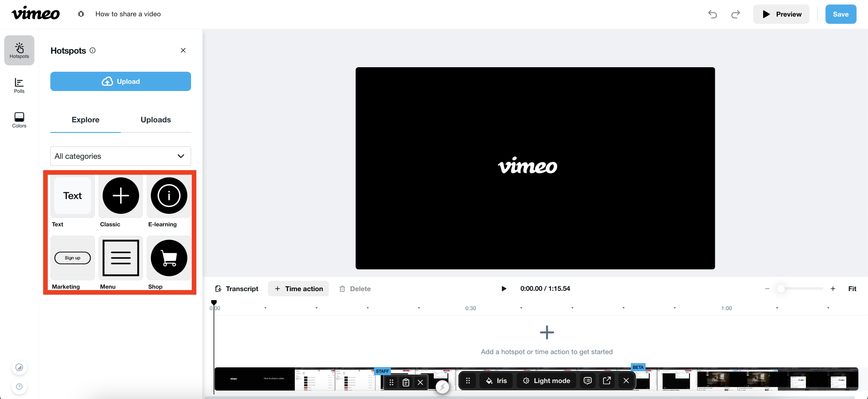Switch to the Explore tab

coord(85,119)
